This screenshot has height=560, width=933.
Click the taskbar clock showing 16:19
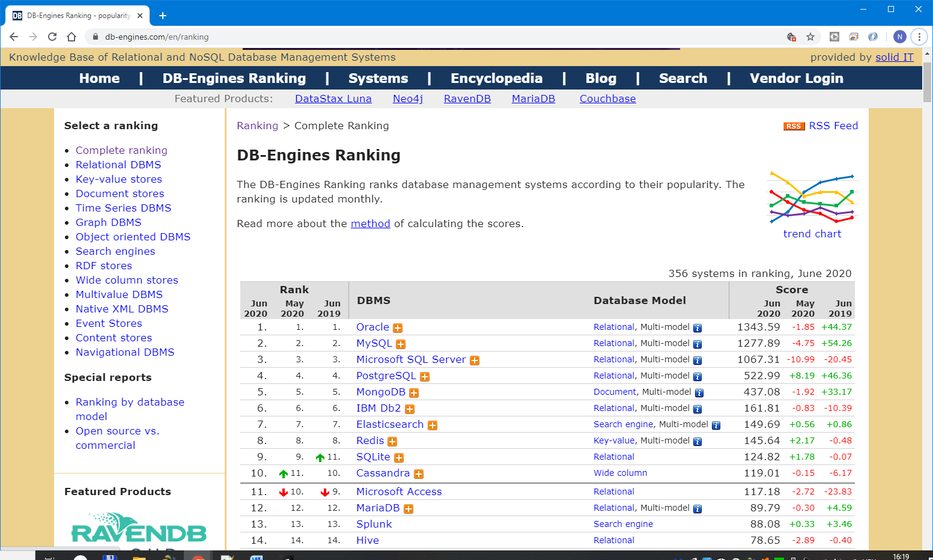point(901,556)
